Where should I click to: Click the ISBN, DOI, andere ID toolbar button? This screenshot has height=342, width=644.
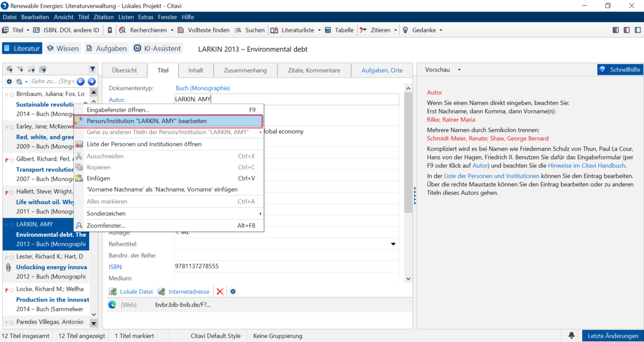coord(67,30)
